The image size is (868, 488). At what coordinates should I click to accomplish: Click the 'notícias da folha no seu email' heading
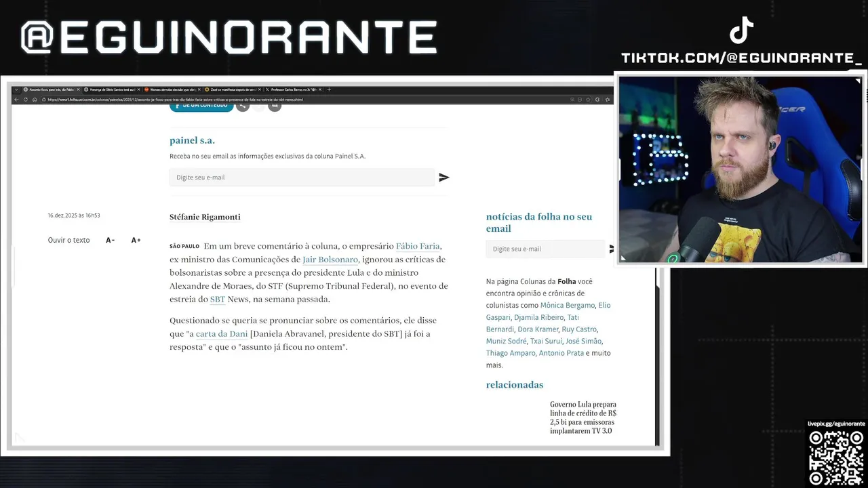(x=539, y=223)
